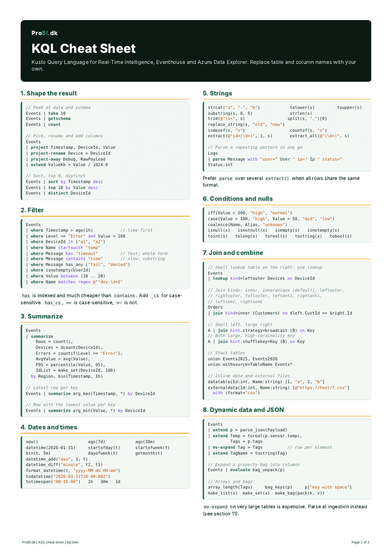Viewport: 392px width, 554px height.
Task: Click the 'Errors = countif(Level == "Error"),' line
Action: [79, 353]
